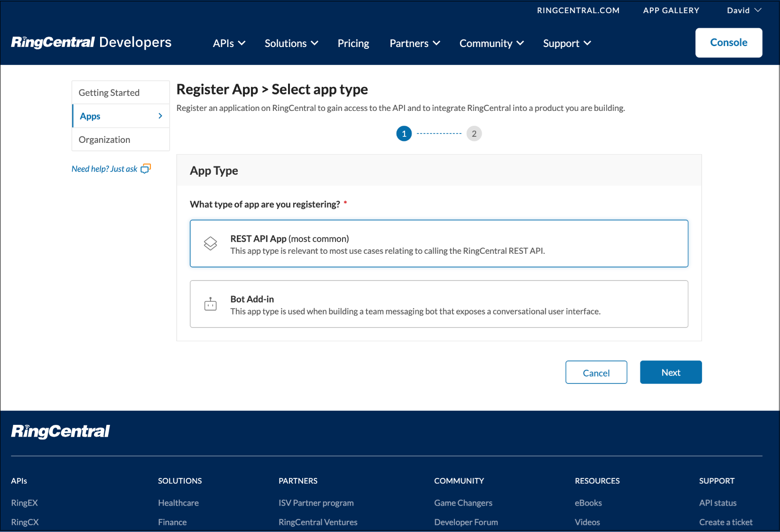
Task: Expand the Support dropdown menu
Action: pos(567,43)
